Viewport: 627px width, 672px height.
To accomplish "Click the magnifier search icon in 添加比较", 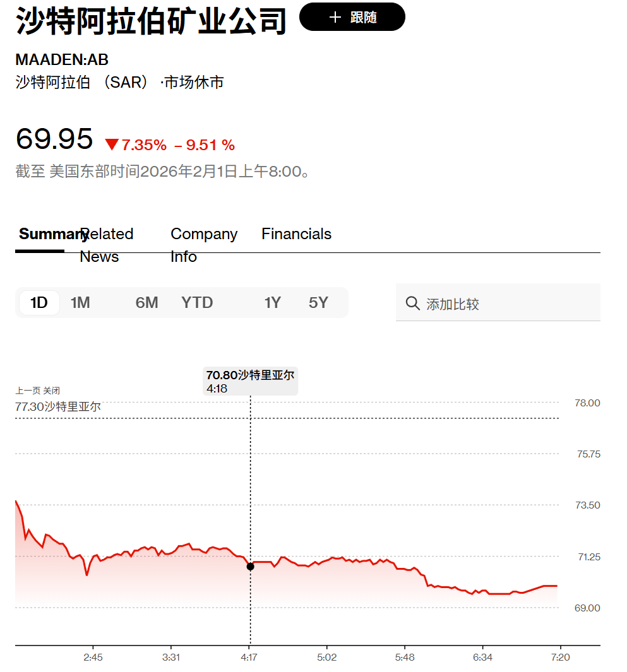I will click(412, 303).
